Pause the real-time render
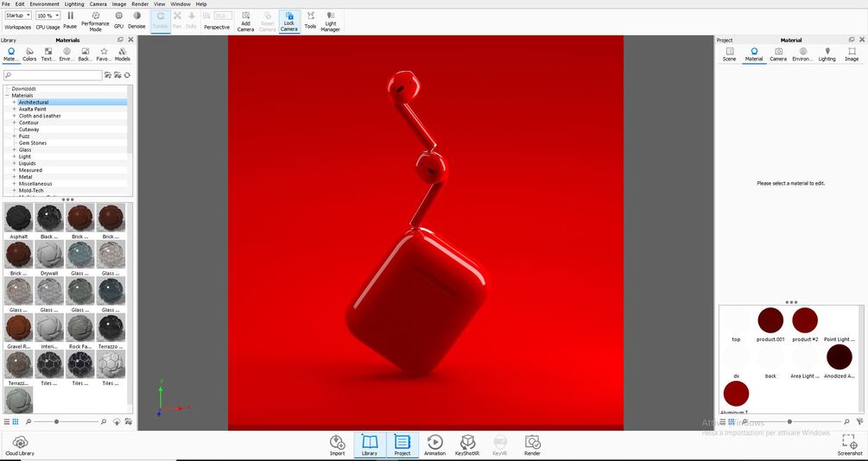The width and height of the screenshot is (868, 461). [x=70, y=20]
